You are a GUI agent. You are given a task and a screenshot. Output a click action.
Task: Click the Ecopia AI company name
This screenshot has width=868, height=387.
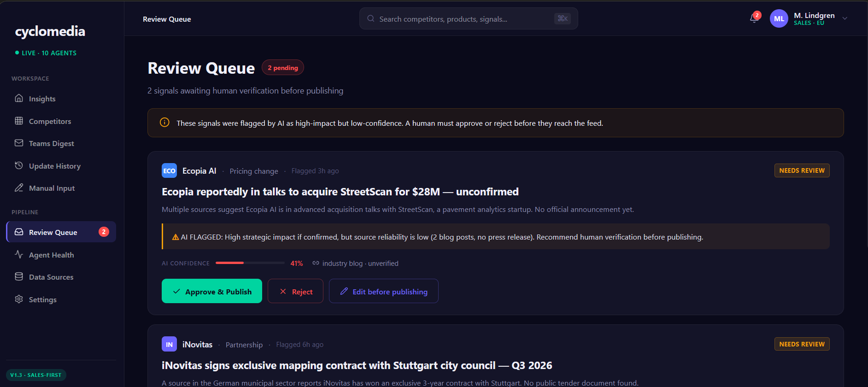pyautogui.click(x=199, y=171)
